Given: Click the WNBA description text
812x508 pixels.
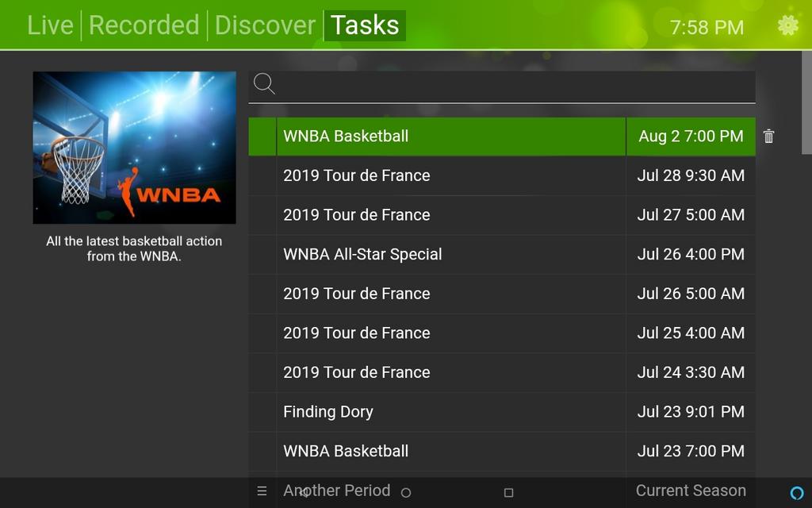Looking at the screenshot, I should (134, 248).
